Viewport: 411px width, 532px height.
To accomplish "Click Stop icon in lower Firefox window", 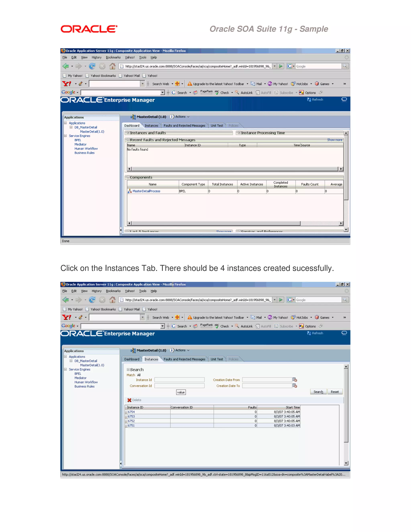I will coord(102,300).
